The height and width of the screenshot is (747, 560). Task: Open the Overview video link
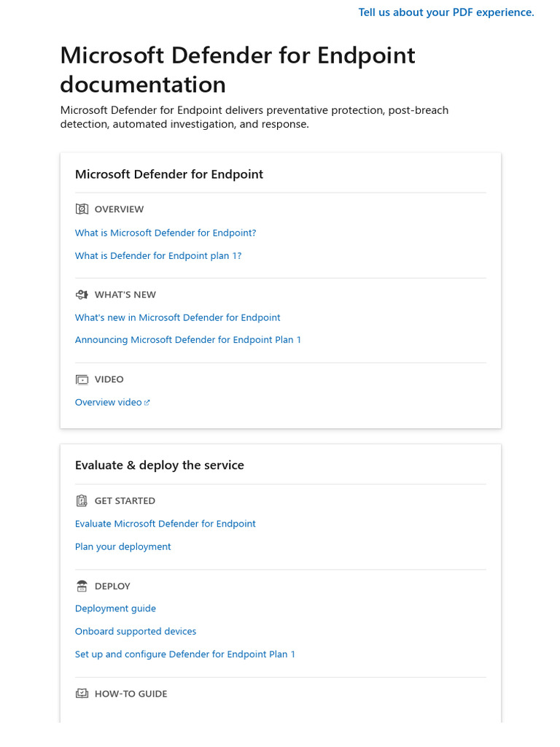pyautogui.click(x=109, y=403)
